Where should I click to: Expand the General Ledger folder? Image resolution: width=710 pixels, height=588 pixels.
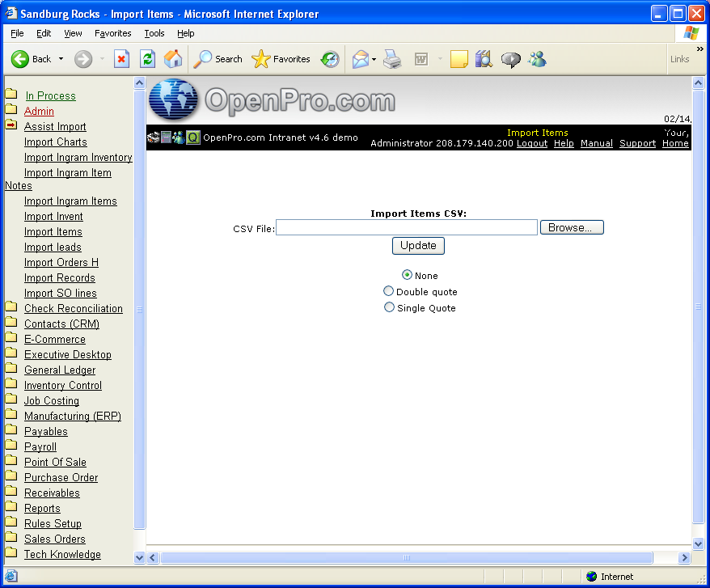pyautogui.click(x=11, y=370)
